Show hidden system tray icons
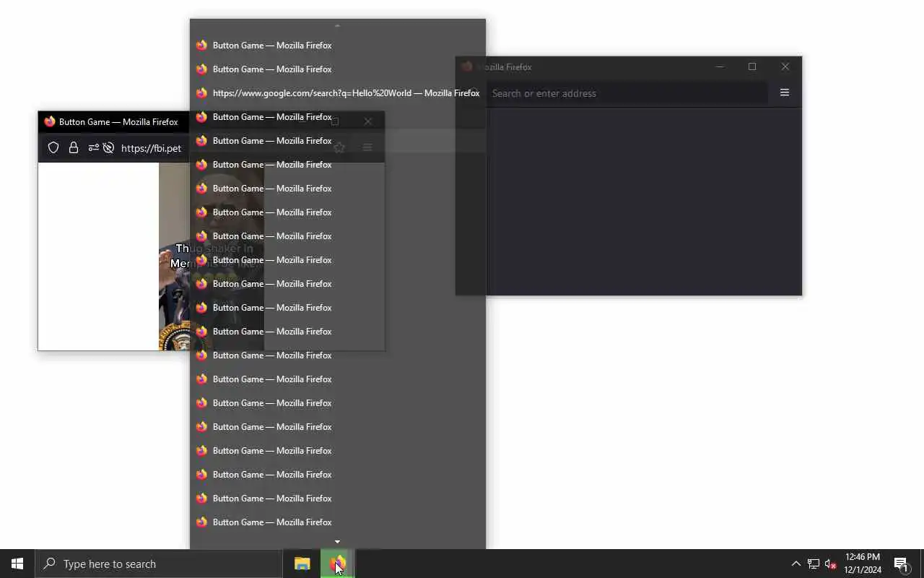Screen dimensions: 924x578 (x=796, y=564)
